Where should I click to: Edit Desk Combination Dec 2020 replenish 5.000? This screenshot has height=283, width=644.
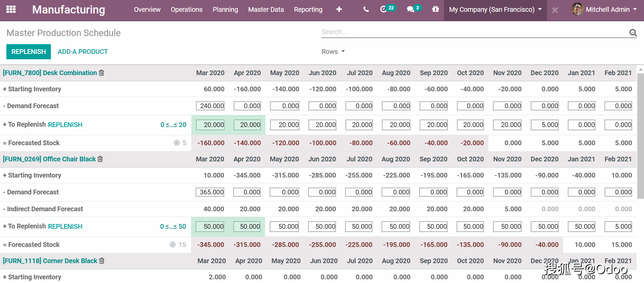point(545,125)
